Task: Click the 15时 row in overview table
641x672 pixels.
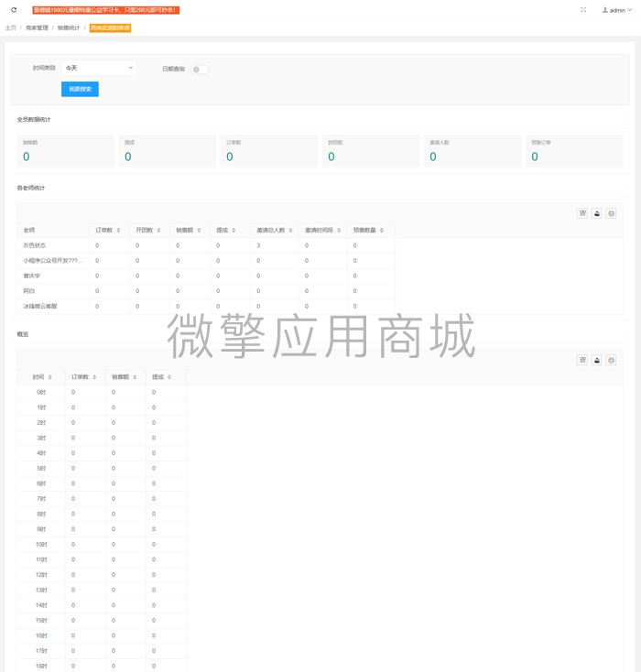Action: (102, 621)
